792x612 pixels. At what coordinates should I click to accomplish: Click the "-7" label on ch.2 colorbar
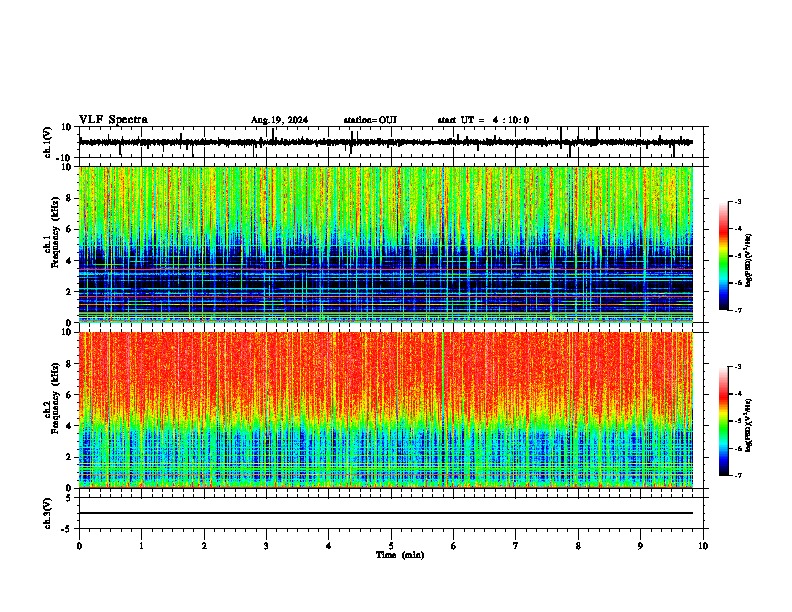coord(737,475)
